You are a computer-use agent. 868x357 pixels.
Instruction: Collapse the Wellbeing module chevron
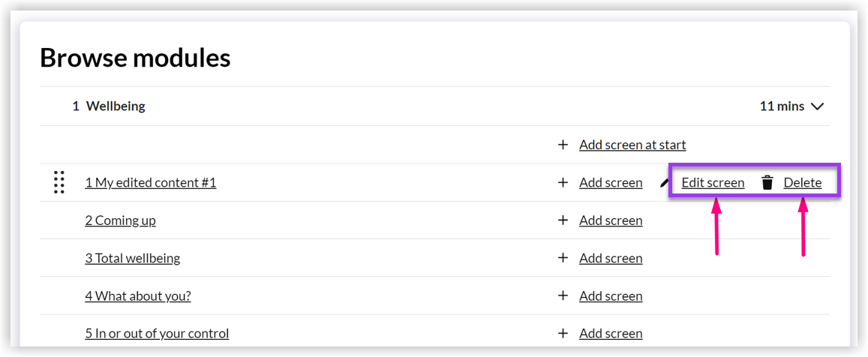click(817, 106)
